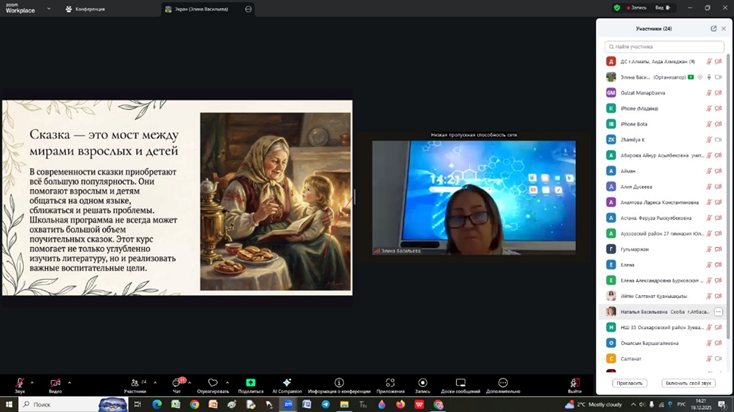Expand audio options arrow next to Звук
The height and width of the screenshot is (412, 734).
(x=35, y=381)
